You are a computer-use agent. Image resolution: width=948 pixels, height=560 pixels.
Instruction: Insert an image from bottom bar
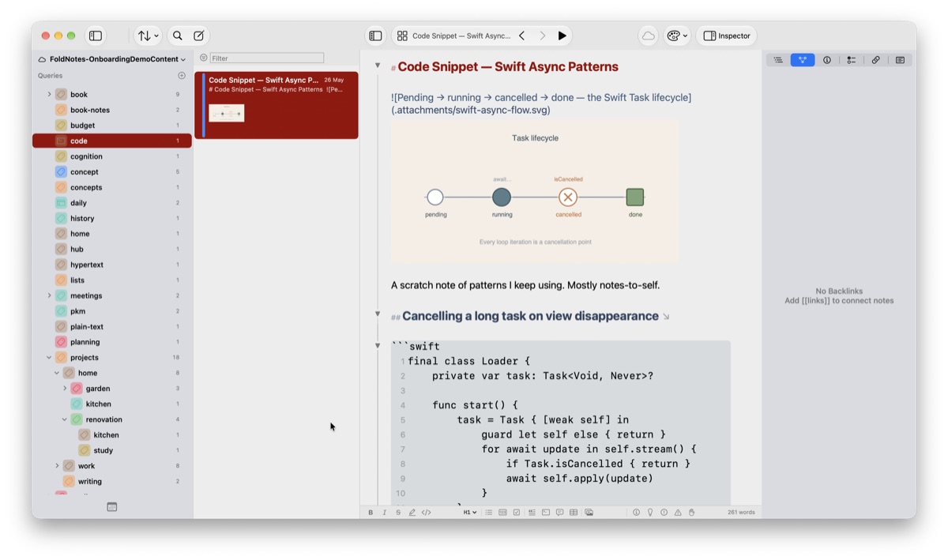tap(589, 513)
